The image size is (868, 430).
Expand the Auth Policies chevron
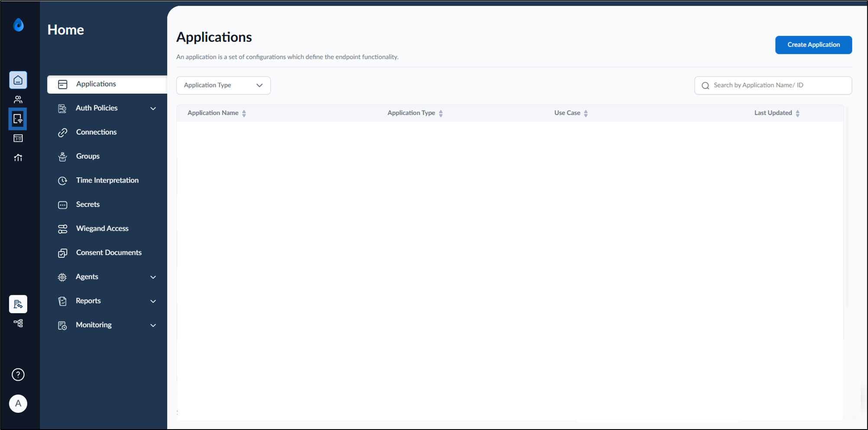(x=153, y=108)
